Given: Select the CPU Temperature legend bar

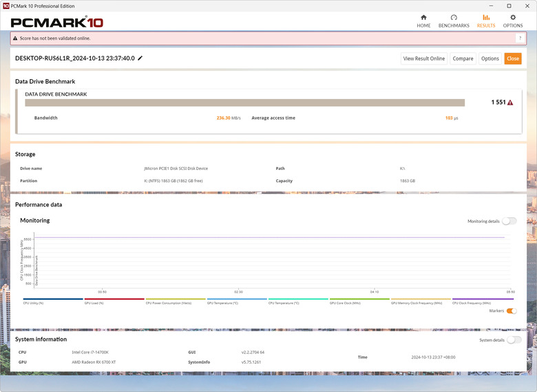Looking at the screenshot, I should click(298, 299).
